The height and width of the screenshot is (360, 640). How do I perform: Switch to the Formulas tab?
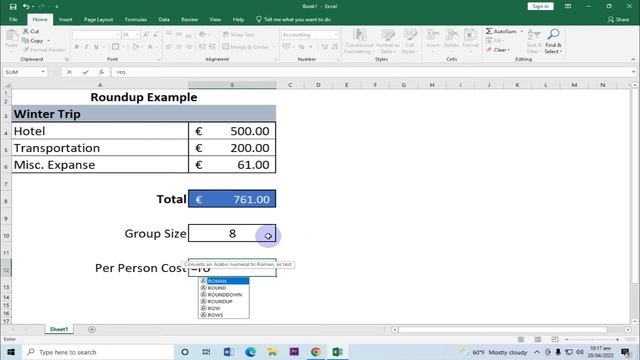[x=136, y=20]
